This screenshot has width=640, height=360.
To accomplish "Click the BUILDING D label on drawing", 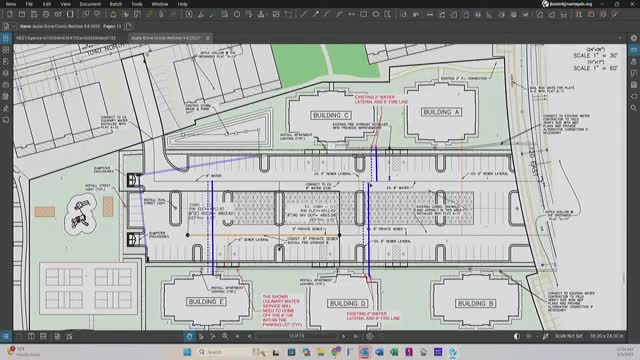I will tap(348, 304).
